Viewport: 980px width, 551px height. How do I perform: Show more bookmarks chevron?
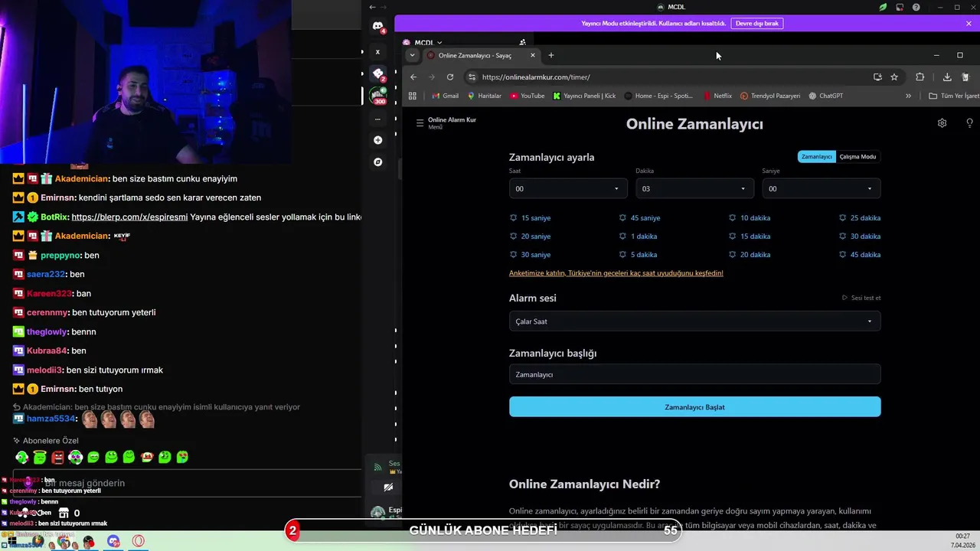908,96
